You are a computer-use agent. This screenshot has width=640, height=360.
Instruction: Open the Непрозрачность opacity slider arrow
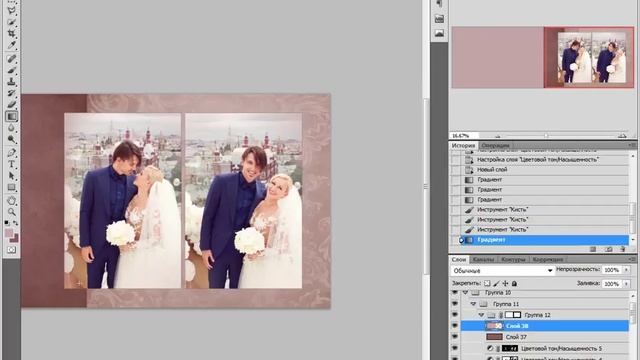click(x=627, y=270)
